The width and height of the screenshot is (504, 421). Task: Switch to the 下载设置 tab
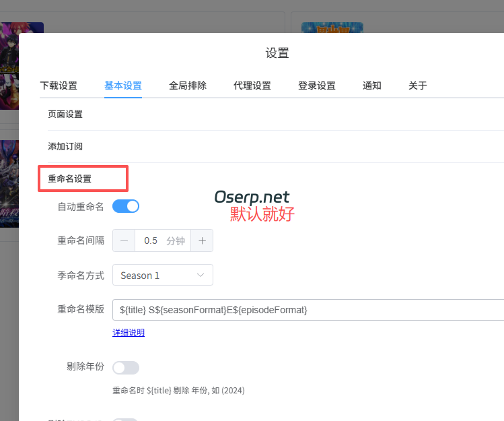point(59,86)
